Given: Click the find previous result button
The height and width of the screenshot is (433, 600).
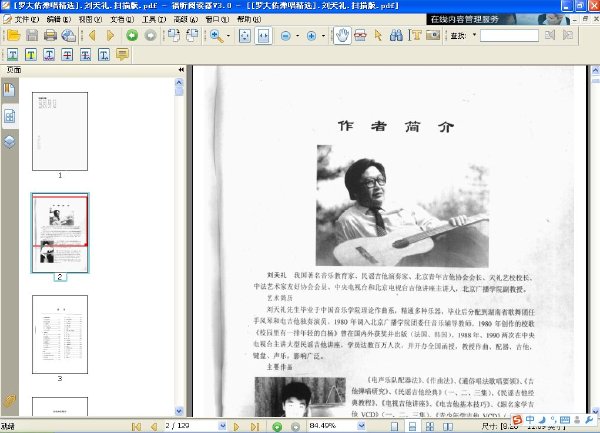Looking at the screenshot, I should [550, 36].
